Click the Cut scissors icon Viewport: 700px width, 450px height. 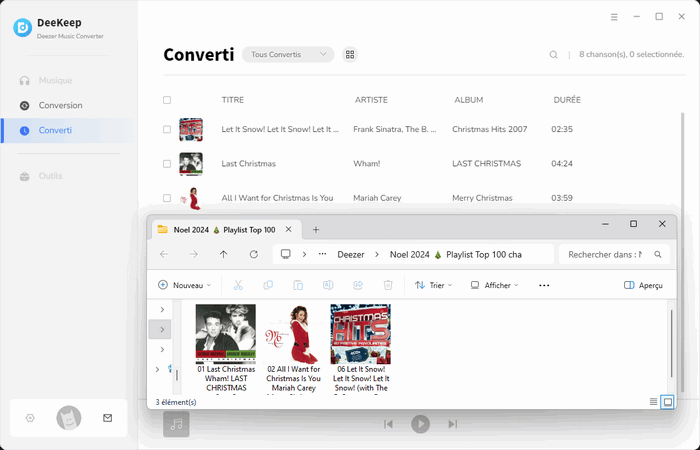(238, 285)
